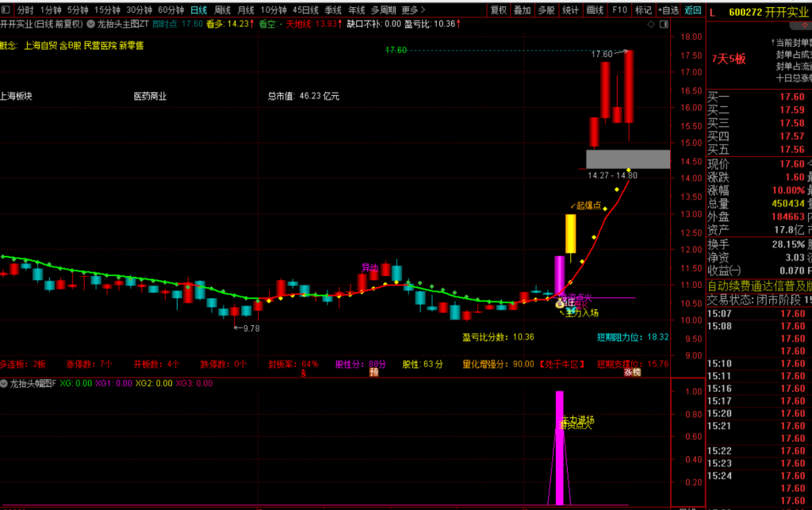Viewport: 812px width, 510px height.
Task: Select the 1分钟 period
Action: tap(50, 10)
